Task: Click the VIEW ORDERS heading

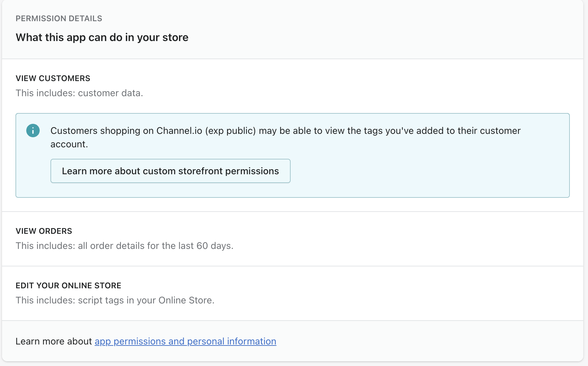Action: tap(44, 231)
